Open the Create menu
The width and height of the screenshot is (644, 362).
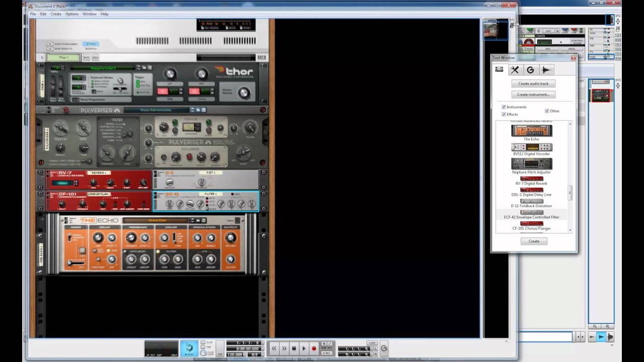(x=56, y=14)
